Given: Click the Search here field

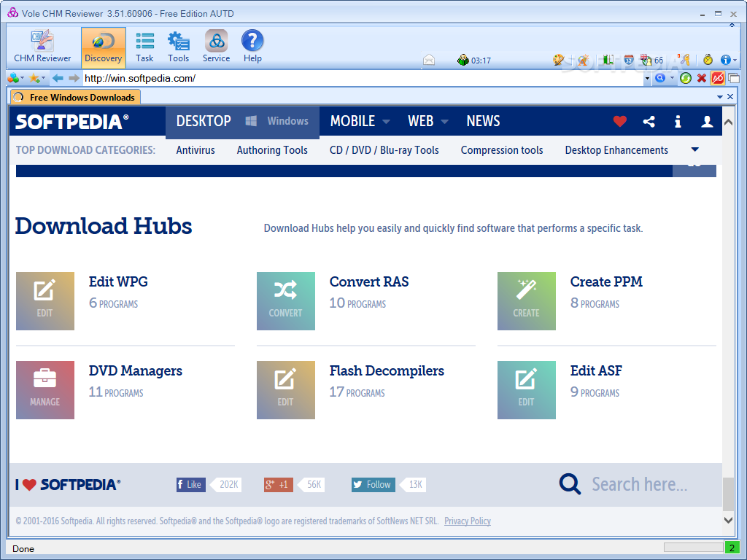Looking at the screenshot, I should (640, 484).
